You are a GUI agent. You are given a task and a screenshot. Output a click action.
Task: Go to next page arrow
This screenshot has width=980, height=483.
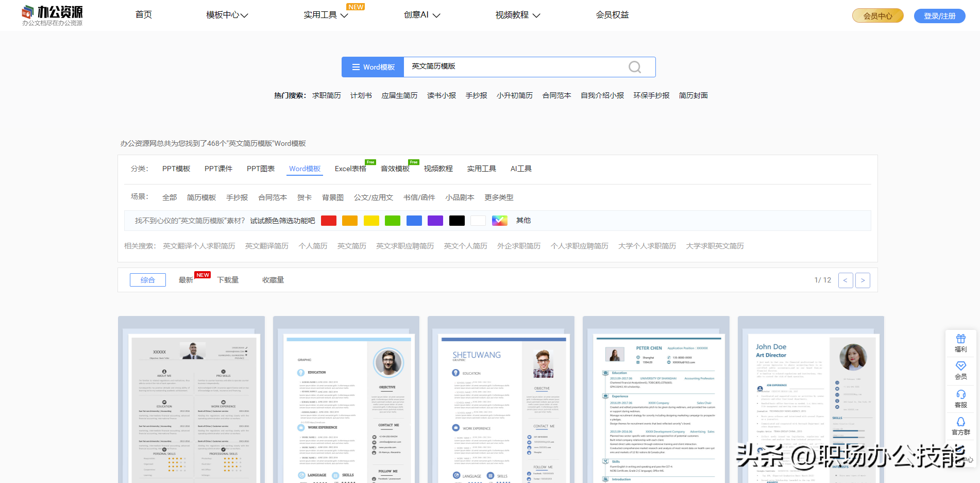click(863, 280)
